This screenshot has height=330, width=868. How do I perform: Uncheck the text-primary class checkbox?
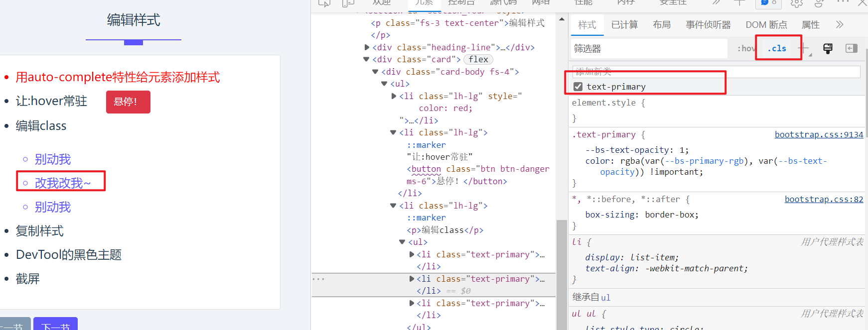[578, 87]
